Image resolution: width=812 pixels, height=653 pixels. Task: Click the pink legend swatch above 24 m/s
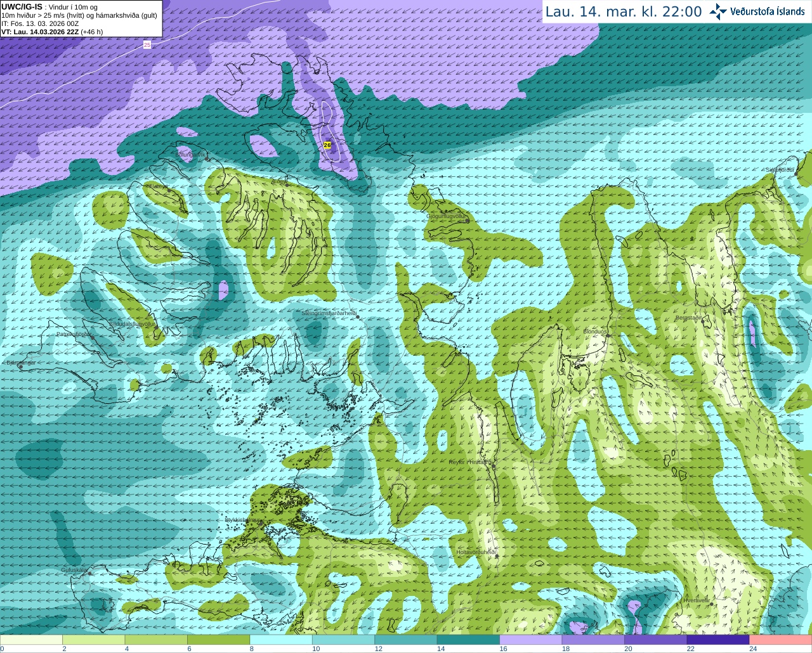[x=781, y=640]
